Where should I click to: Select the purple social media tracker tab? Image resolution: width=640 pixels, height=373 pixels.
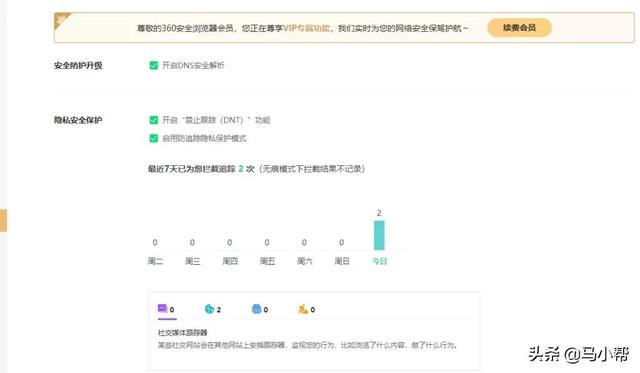coord(167,309)
